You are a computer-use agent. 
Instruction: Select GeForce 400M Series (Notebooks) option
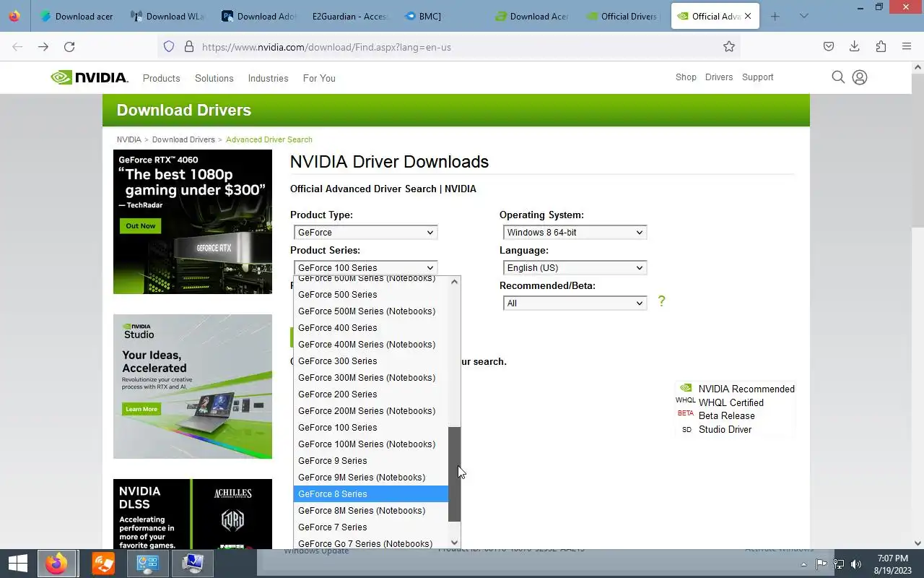371,345
